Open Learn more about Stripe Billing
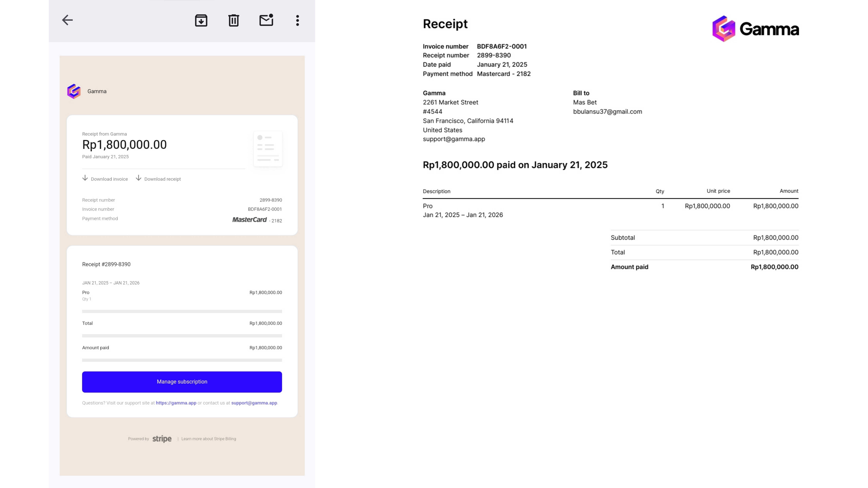 tap(209, 439)
